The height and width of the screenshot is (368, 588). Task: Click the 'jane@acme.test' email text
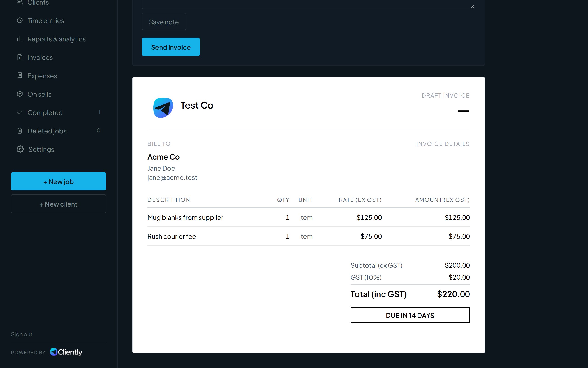(x=172, y=178)
